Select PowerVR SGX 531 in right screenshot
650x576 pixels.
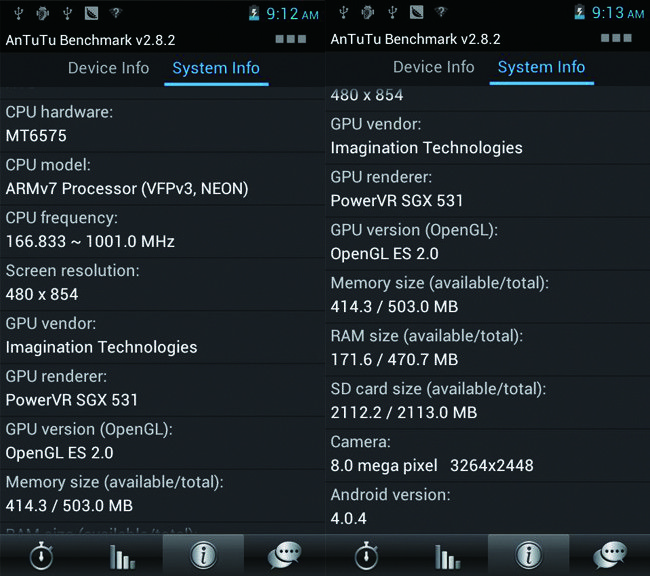point(396,201)
